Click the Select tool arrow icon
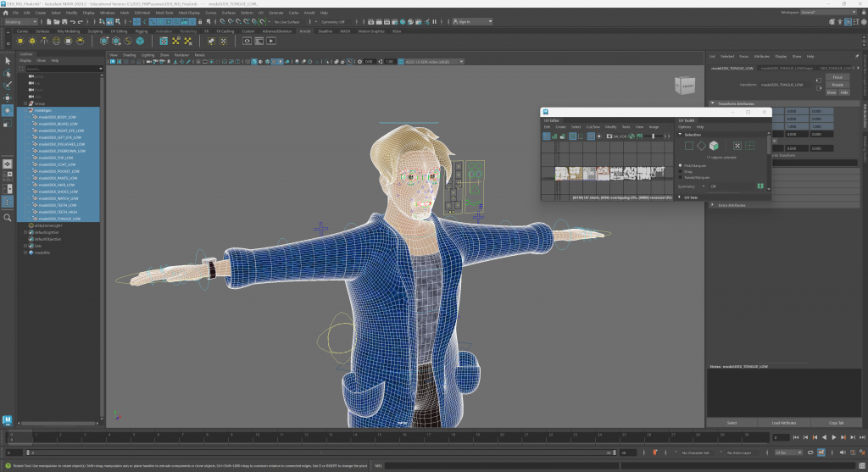This screenshot has height=472, width=868. tap(8, 60)
